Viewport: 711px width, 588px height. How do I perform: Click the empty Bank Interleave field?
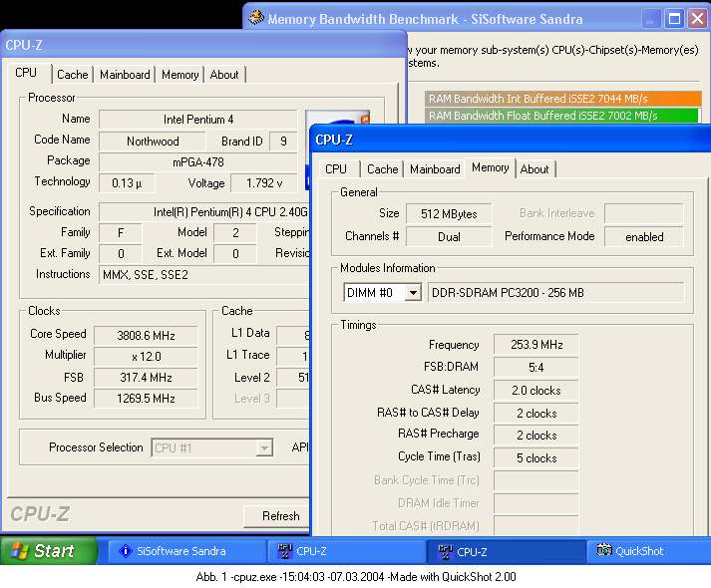click(x=644, y=213)
